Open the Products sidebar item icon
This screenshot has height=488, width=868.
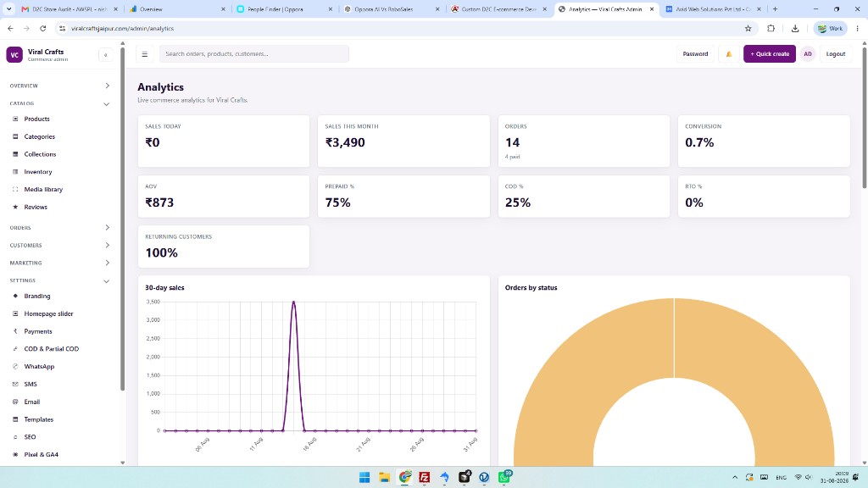[x=15, y=119]
